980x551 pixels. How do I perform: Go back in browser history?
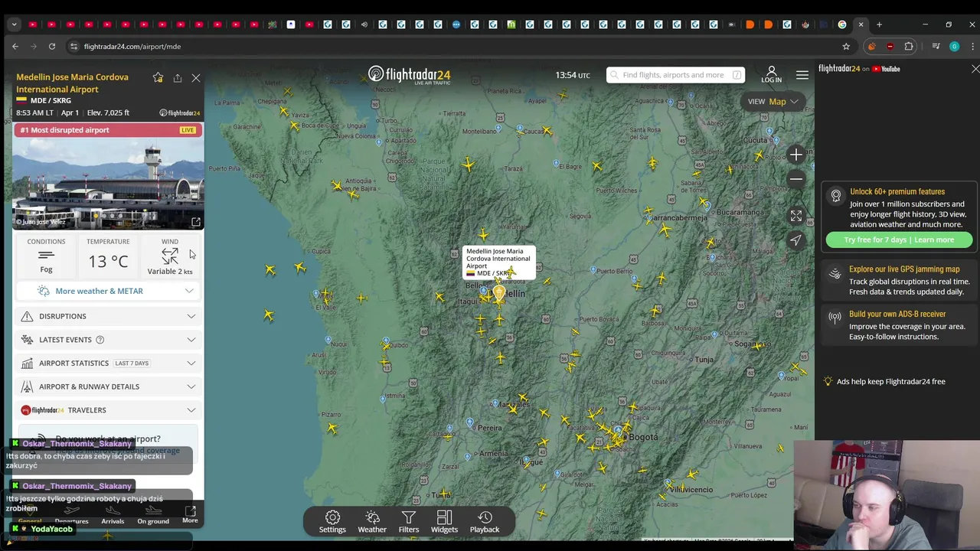pos(15,47)
